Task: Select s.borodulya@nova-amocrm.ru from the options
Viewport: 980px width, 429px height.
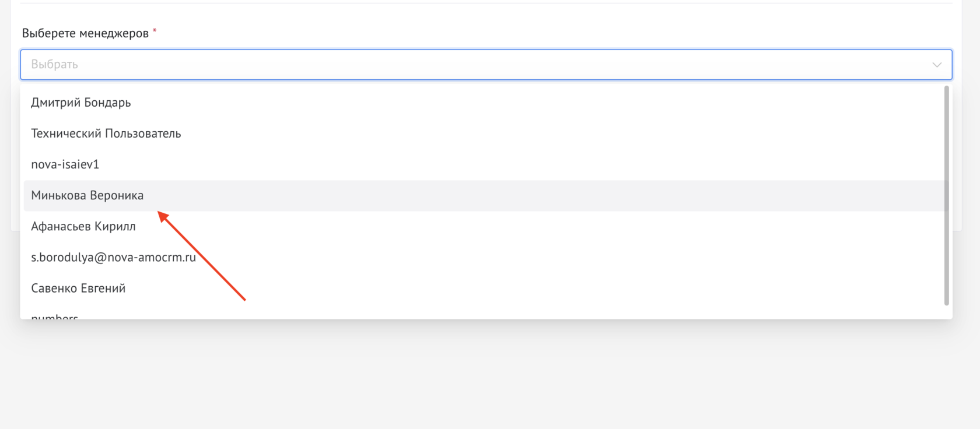Action: tap(114, 258)
